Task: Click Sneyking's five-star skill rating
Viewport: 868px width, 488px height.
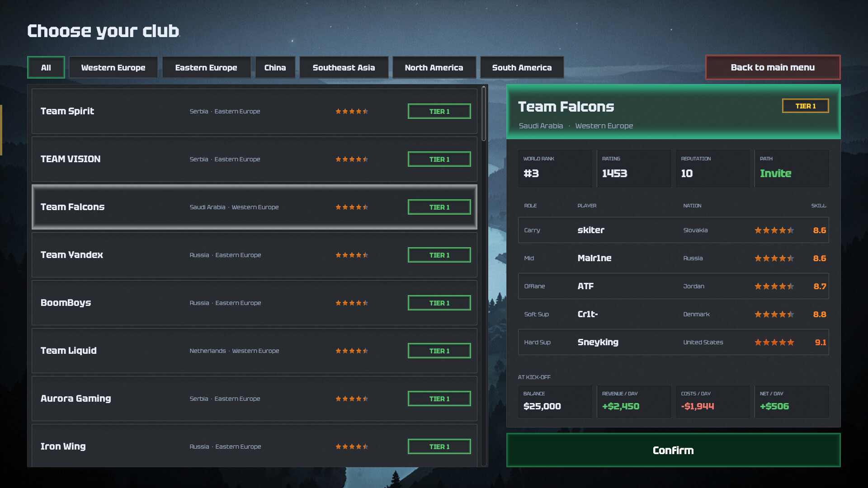Action: click(774, 342)
